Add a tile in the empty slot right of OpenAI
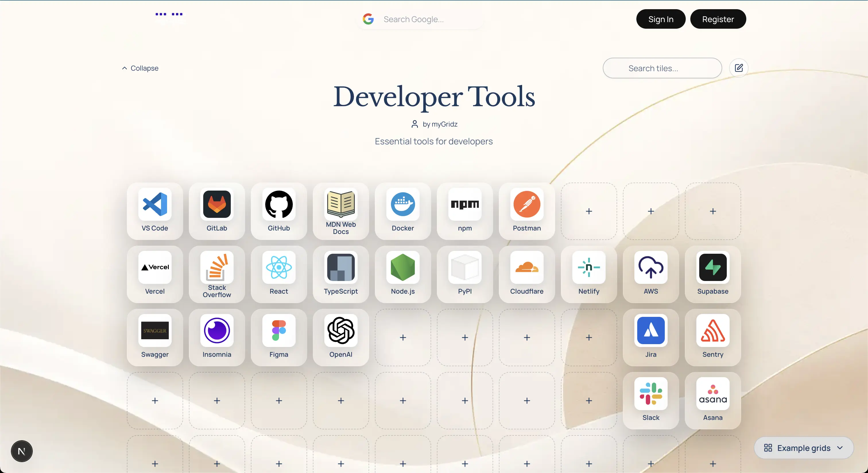868x473 pixels. coord(403,338)
